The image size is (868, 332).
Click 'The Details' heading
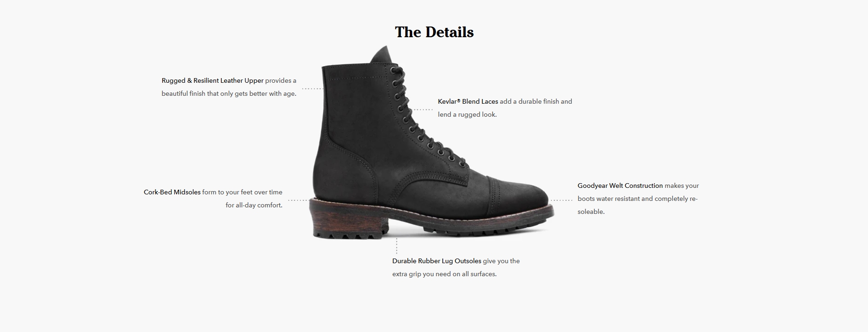click(434, 32)
